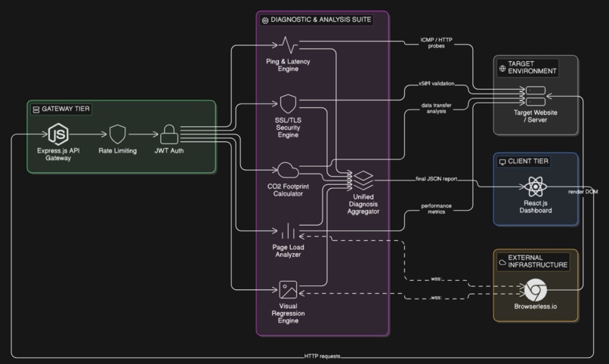Click the Unified Diagnosis Aggregator layers icon
This screenshot has height=364, width=609.
[x=363, y=180]
